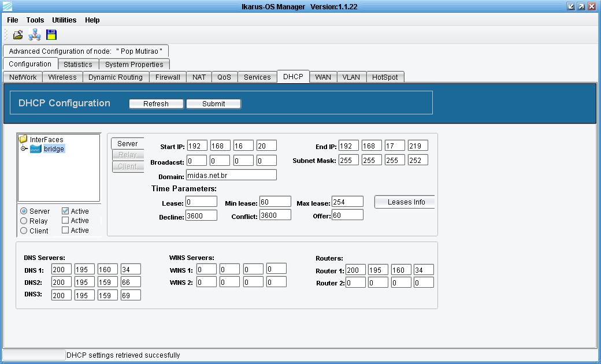The height and width of the screenshot is (364, 601).
Task: Click the Router 2 first octet field
Action: click(x=355, y=283)
